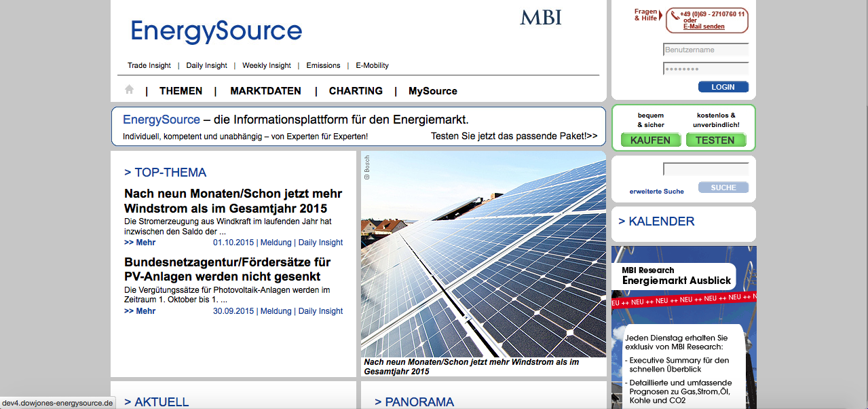
Task: Click Daily Insight link dated 01.10.2015
Action: [320, 243]
